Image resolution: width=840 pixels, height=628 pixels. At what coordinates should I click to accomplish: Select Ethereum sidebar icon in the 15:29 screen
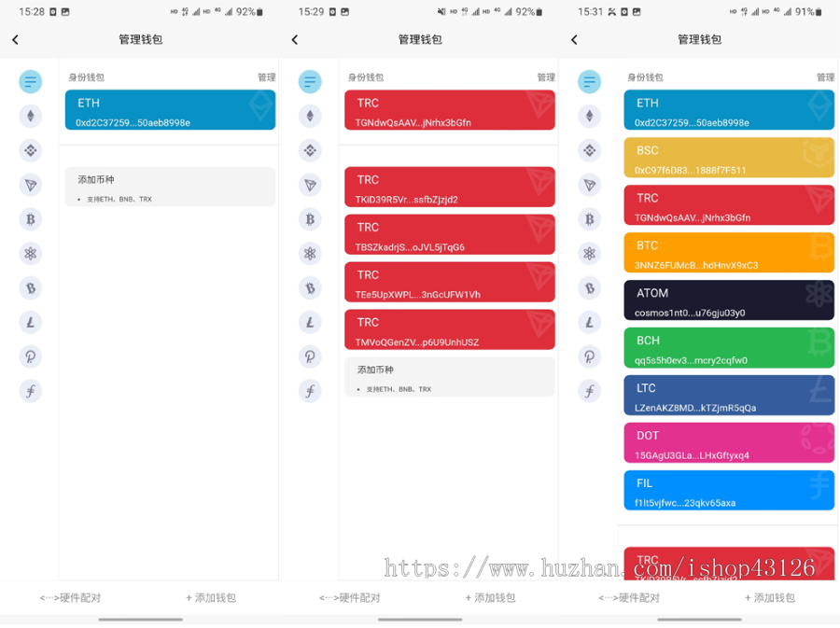coord(310,117)
